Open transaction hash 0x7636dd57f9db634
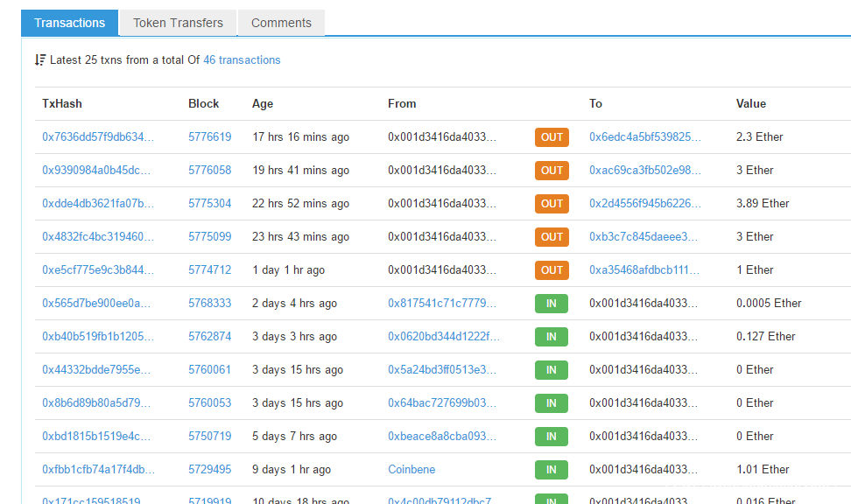 pyautogui.click(x=98, y=137)
